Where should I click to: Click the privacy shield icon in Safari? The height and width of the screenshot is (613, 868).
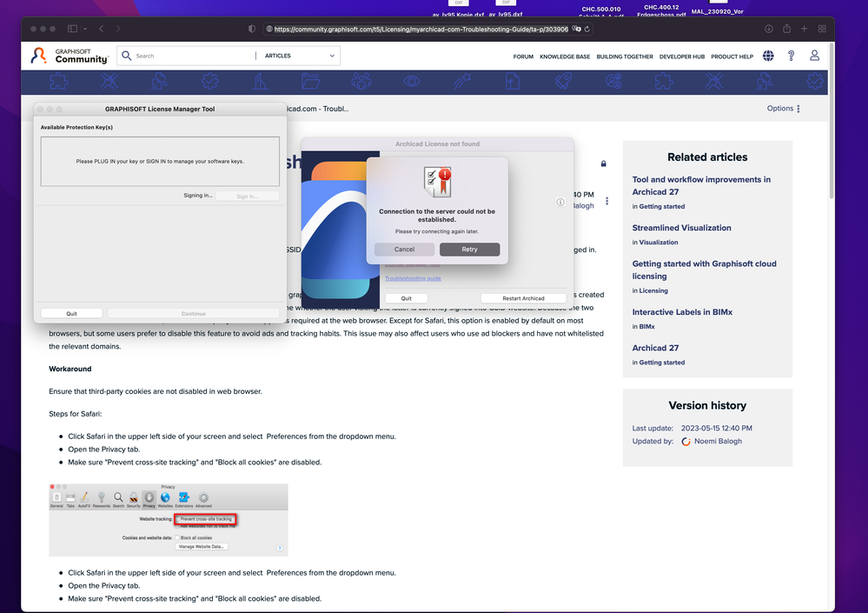pyautogui.click(x=252, y=29)
